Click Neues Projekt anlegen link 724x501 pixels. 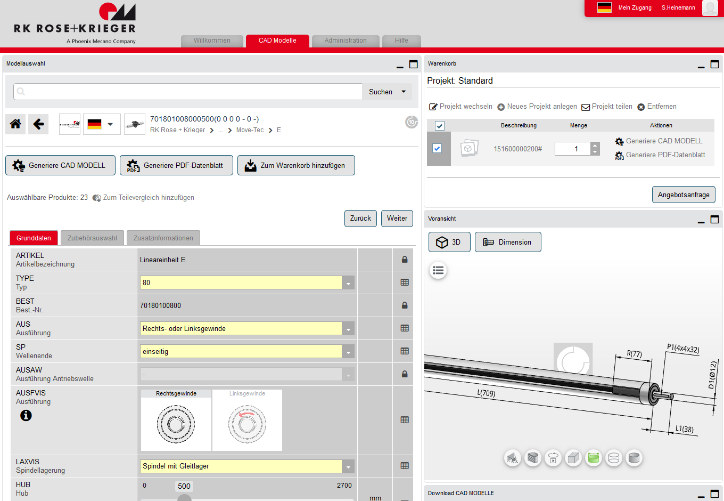537,107
